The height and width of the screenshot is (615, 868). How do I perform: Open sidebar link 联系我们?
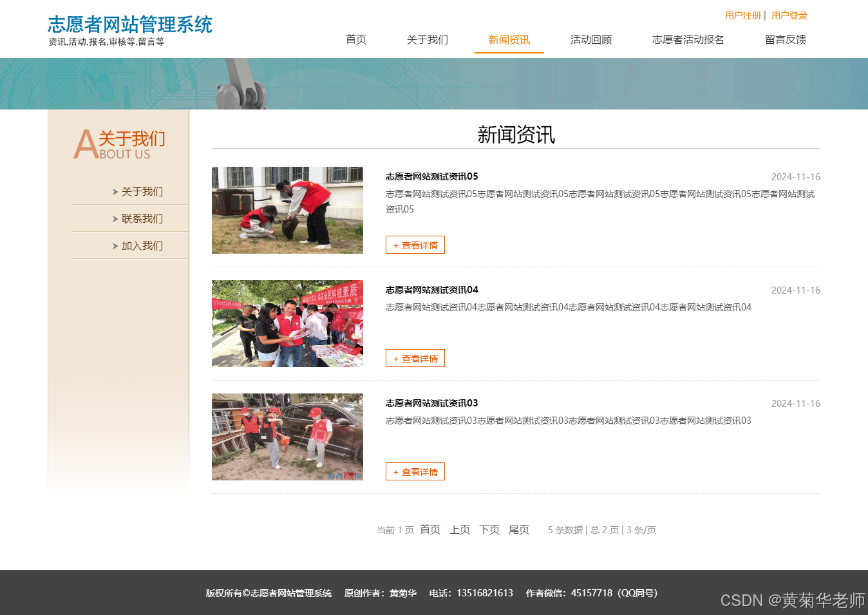(x=142, y=219)
